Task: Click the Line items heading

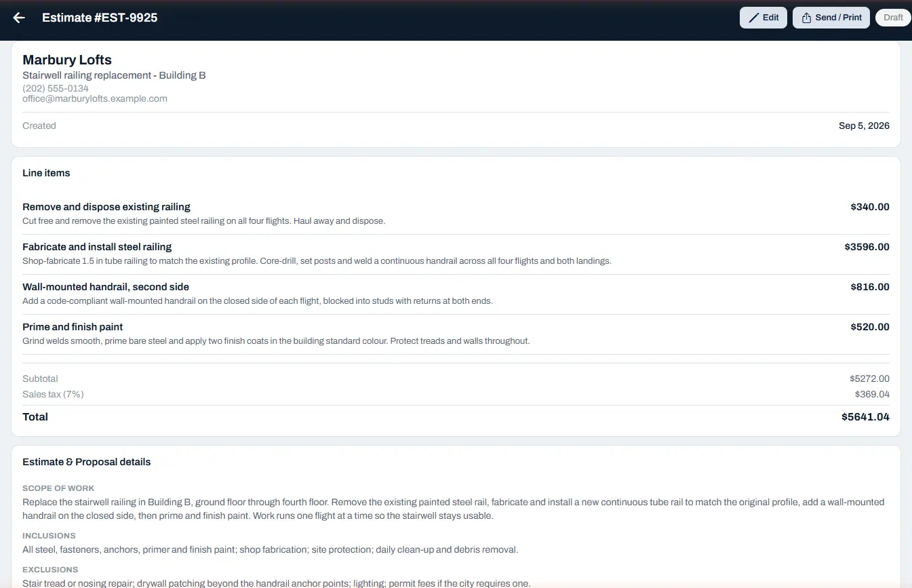Action: 46,173
